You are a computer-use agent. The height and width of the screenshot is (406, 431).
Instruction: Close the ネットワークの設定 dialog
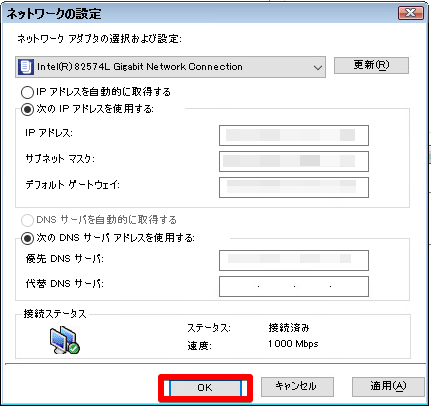411,13
